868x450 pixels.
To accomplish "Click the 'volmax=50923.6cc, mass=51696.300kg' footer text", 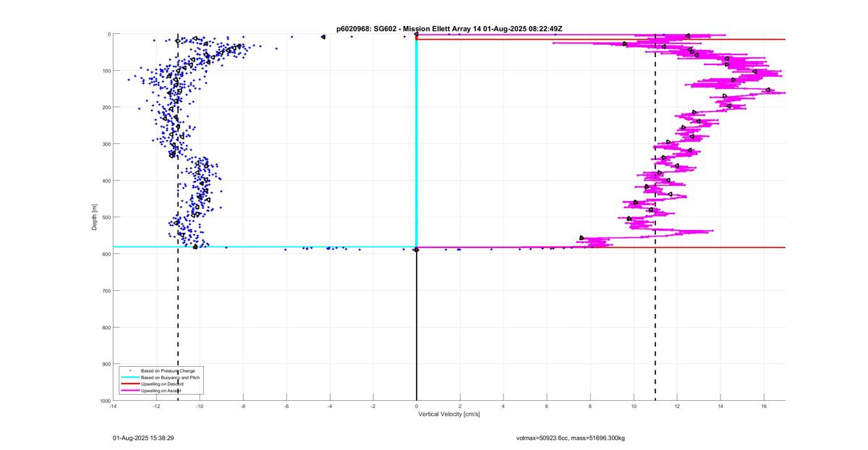I will click(570, 438).
